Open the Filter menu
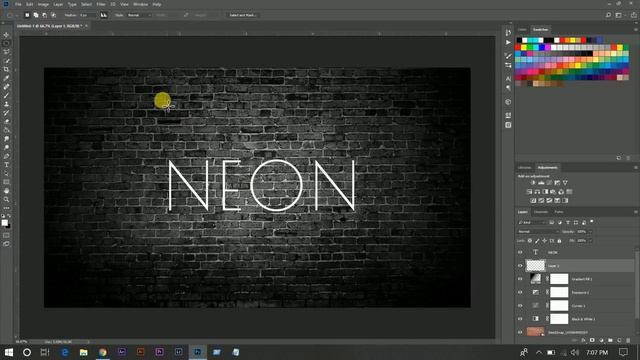The image size is (640, 360). (101, 4)
